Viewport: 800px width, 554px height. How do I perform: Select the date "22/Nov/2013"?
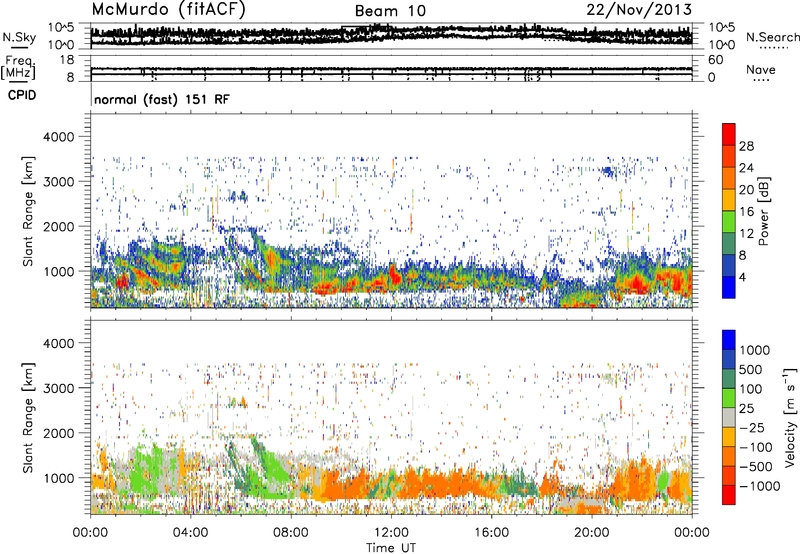tap(639, 9)
